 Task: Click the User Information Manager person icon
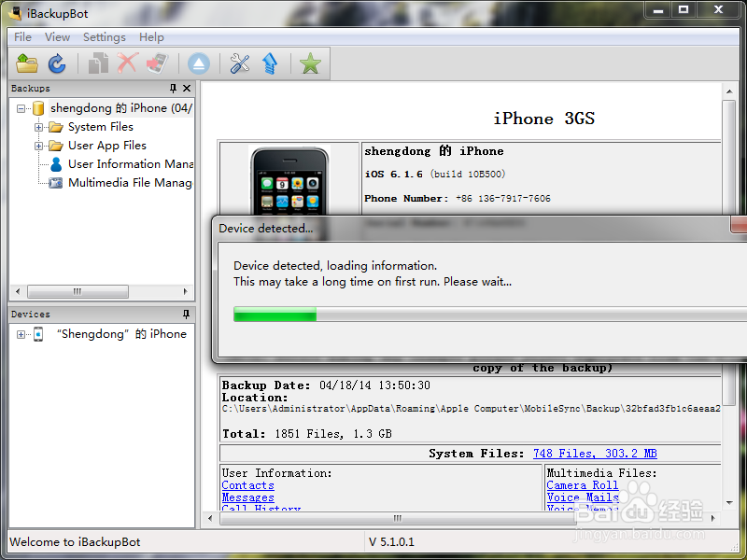click(56, 164)
